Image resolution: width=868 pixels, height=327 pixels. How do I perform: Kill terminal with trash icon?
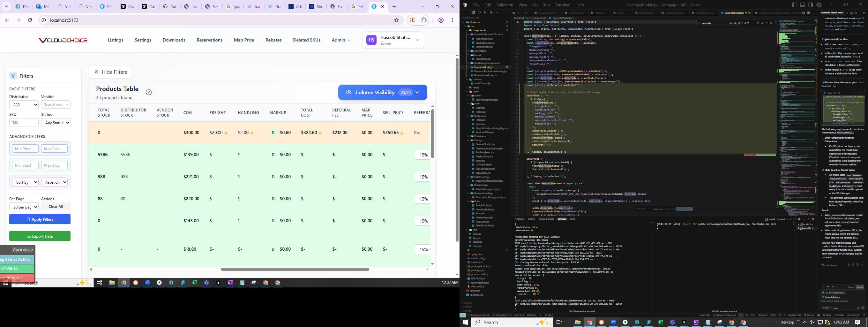click(799, 219)
